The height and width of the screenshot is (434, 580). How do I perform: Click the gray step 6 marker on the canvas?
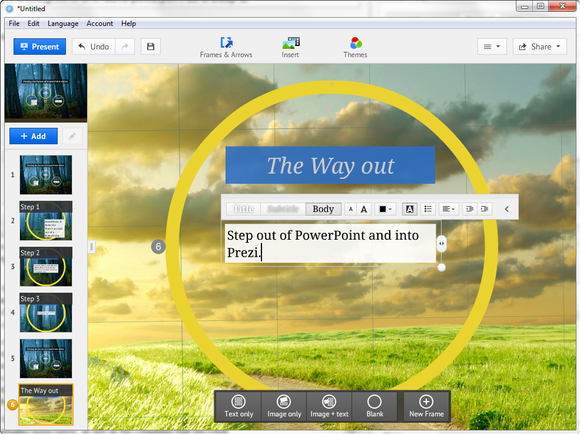pyautogui.click(x=158, y=247)
